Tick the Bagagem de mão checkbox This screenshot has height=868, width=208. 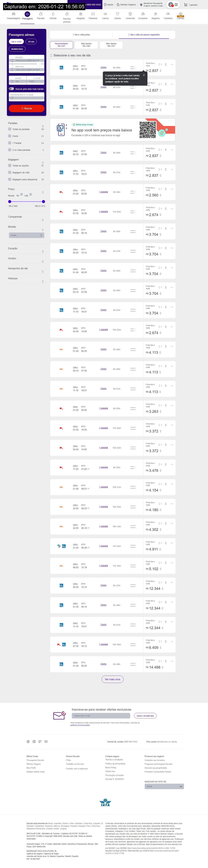(x=10, y=173)
